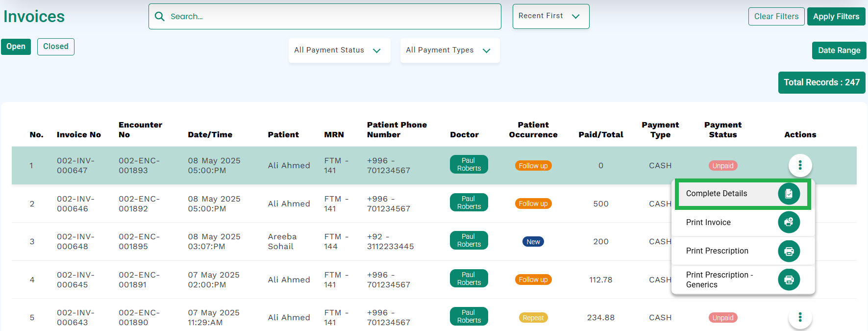
Task: Select invoice number 002-INV-000647
Action: click(x=75, y=166)
